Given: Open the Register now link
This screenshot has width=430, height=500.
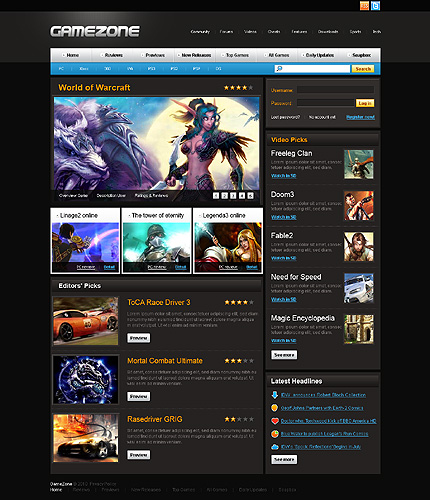Looking at the screenshot, I should point(360,117).
